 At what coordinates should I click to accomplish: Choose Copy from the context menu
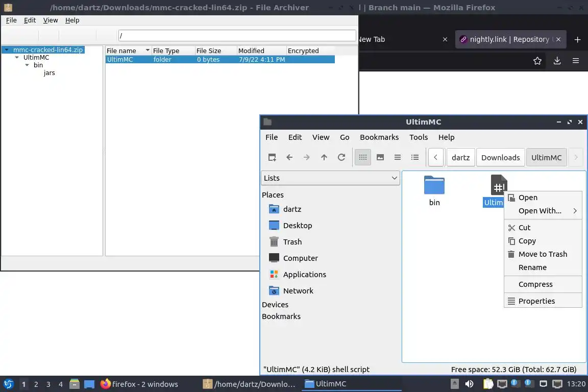point(543,241)
